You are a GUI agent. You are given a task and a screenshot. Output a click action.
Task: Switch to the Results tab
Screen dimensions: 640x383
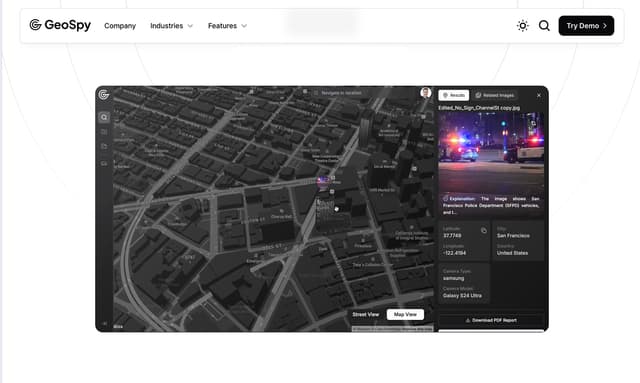click(454, 95)
